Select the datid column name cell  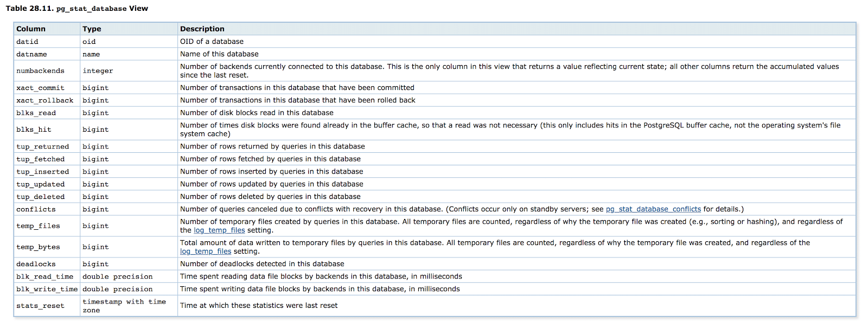27,42
